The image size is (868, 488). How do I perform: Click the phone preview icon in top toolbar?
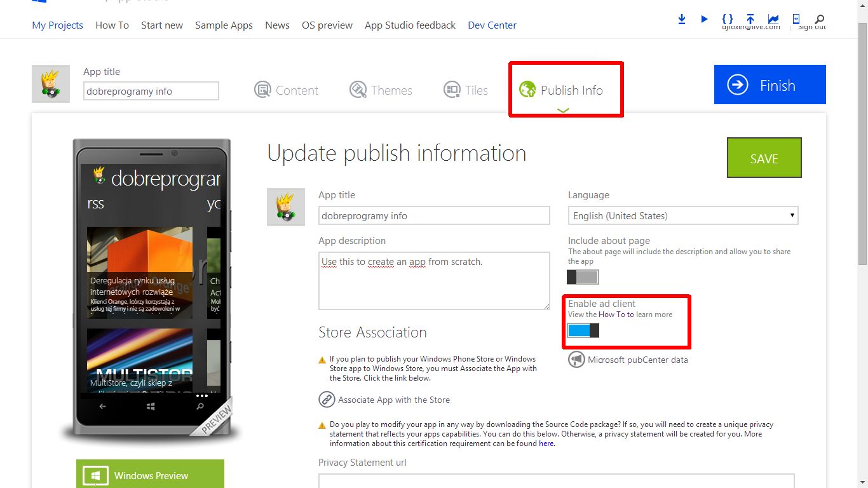[x=796, y=19]
